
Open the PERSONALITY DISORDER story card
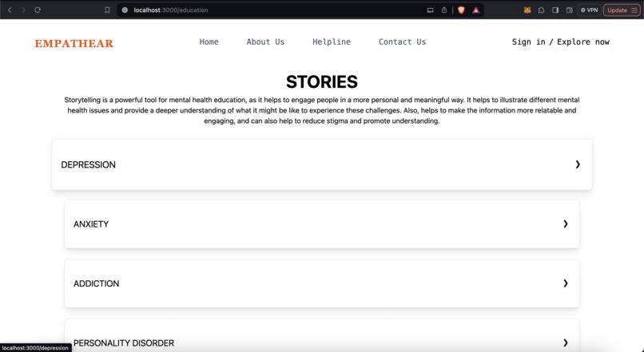[321, 335]
